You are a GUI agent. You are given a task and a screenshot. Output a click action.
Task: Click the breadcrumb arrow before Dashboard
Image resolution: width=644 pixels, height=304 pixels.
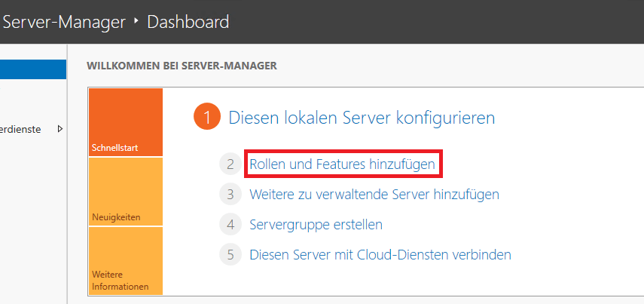(136, 21)
